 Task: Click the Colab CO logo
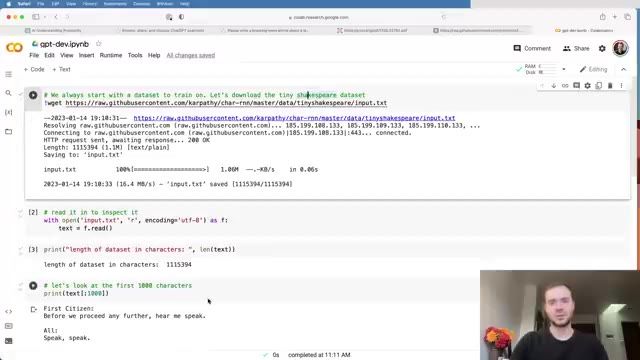(x=14, y=48)
